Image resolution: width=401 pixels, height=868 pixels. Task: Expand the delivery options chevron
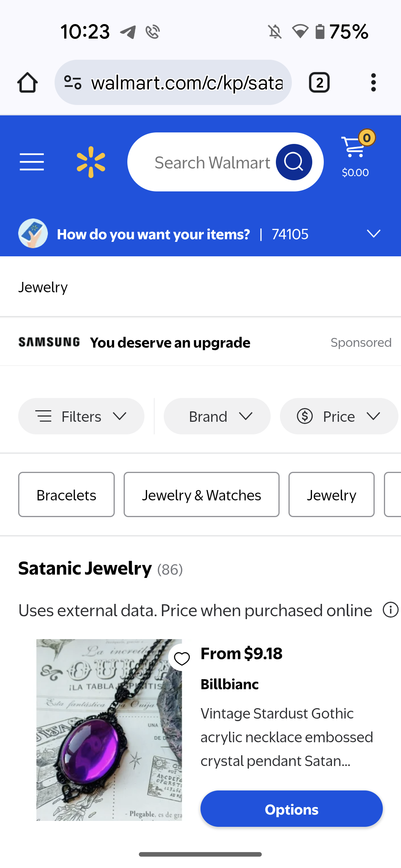pos(374,234)
